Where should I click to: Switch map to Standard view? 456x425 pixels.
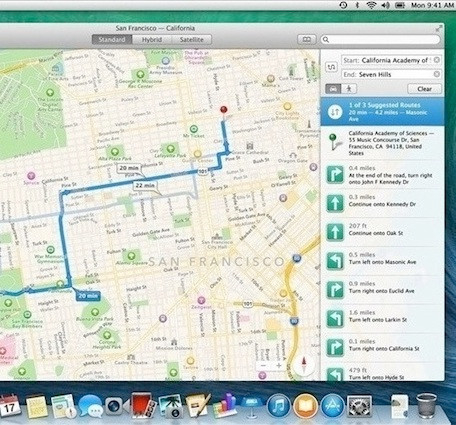(112, 40)
